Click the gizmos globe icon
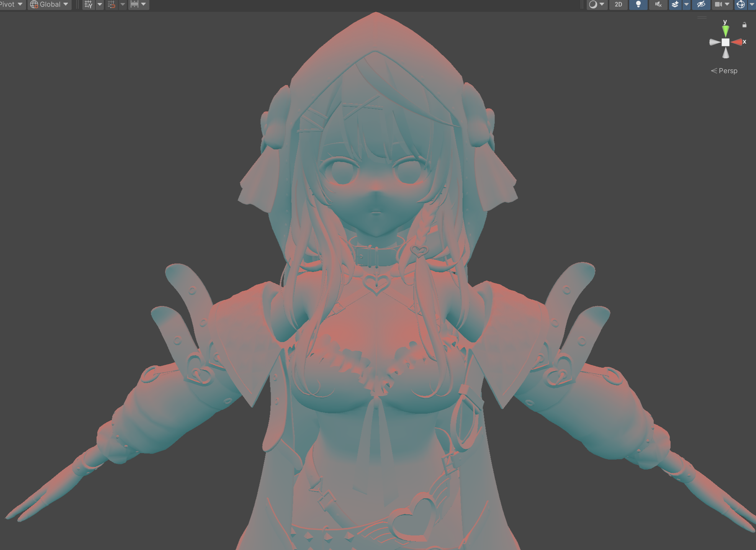The image size is (756, 550). pyautogui.click(x=741, y=5)
